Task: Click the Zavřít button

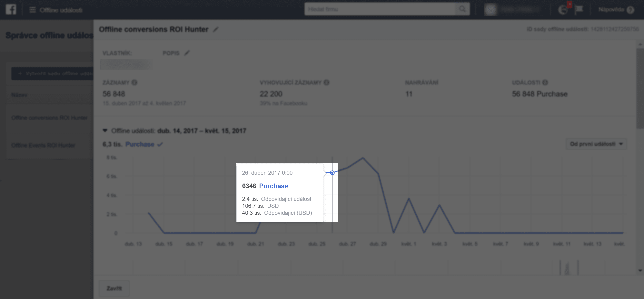Action: (114, 288)
